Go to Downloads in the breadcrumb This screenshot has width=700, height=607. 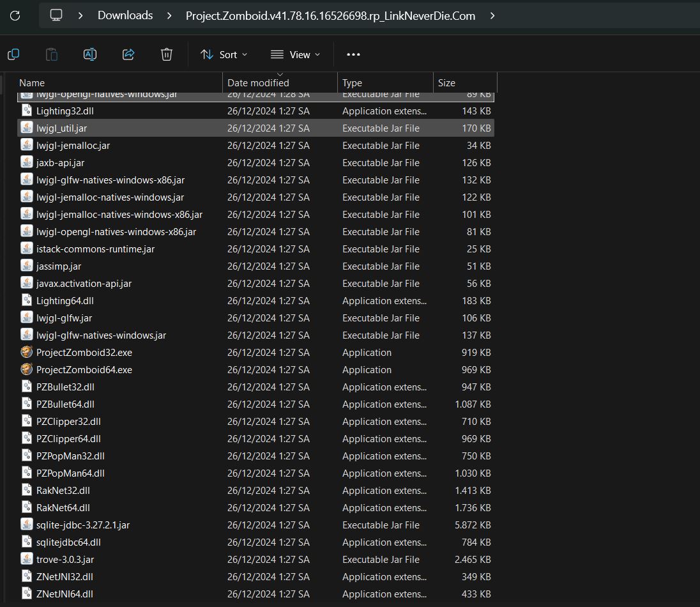[125, 15]
